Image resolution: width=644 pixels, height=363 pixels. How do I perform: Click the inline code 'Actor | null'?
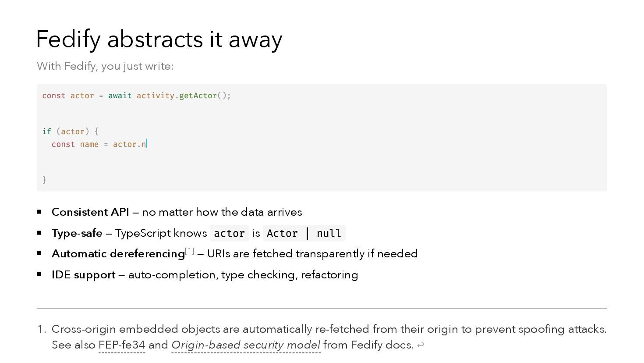(x=304, y=233)
